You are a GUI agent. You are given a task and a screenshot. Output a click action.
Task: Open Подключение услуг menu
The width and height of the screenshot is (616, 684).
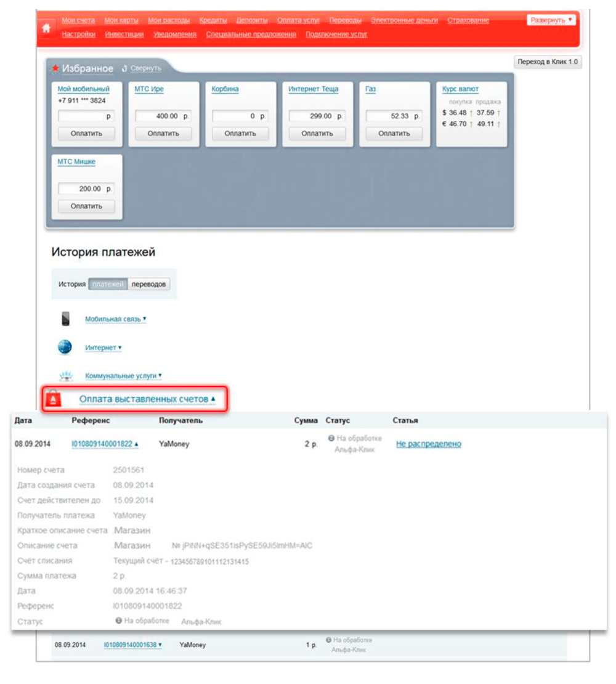tap(336, 34)
